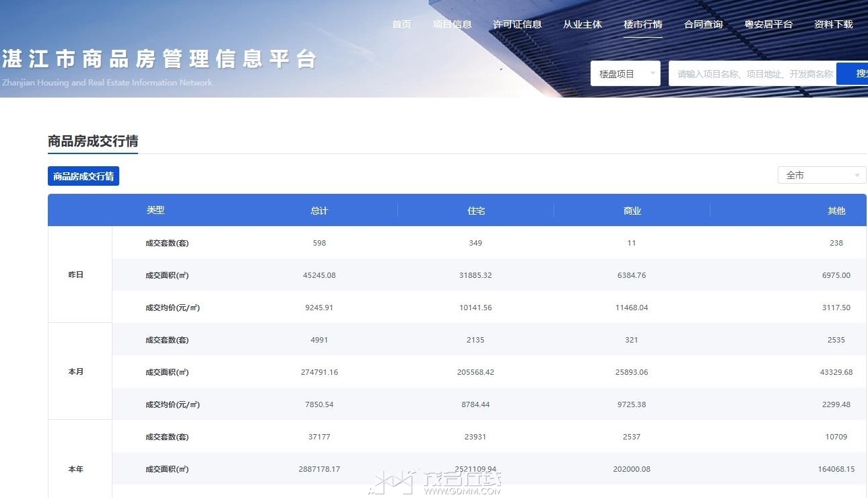This screenshot has height=498, width=868.
Task: Click the arrow icon in 全市 selector
Action: (857, 176)
